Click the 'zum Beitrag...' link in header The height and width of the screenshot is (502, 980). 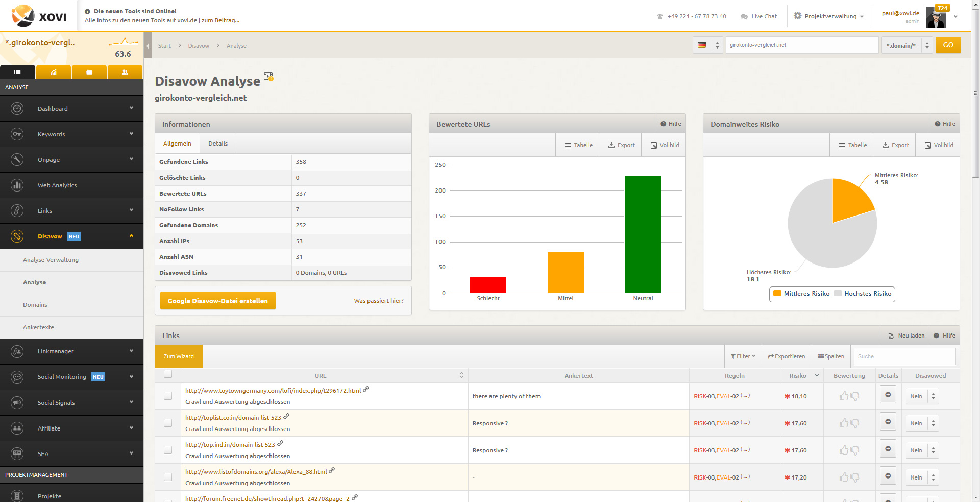pyautogui.click(x=220, y=20)
